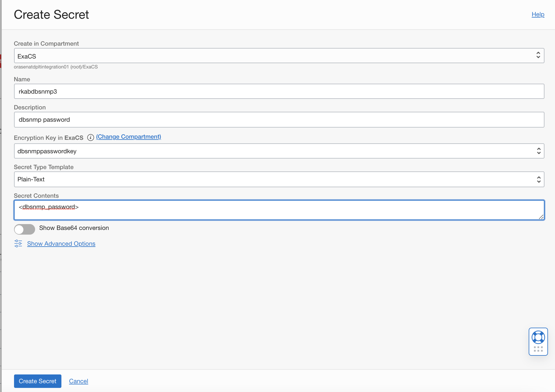Screen dimensions: 555x392
Task: Click the Change Compartment link
Action: [129, 137]
